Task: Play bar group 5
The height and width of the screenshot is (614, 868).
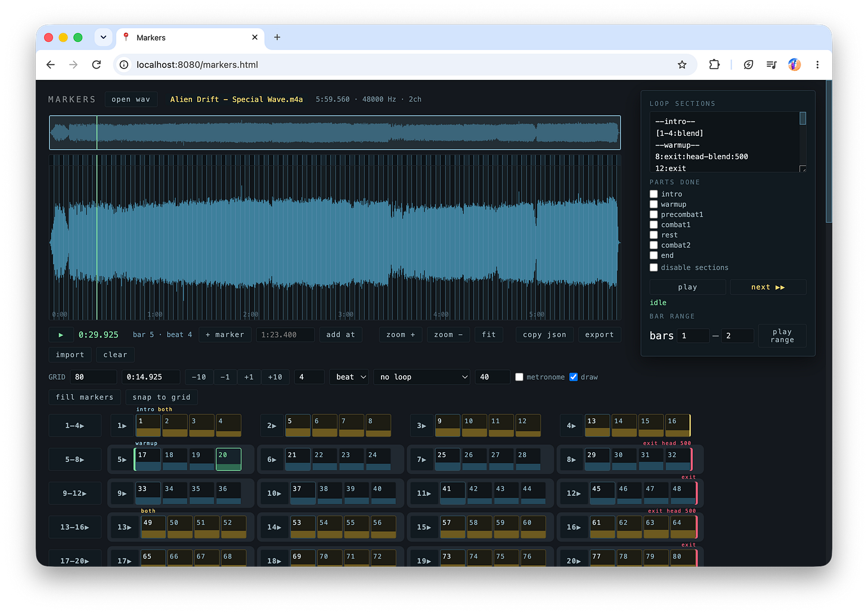Action: click(122, 460)
